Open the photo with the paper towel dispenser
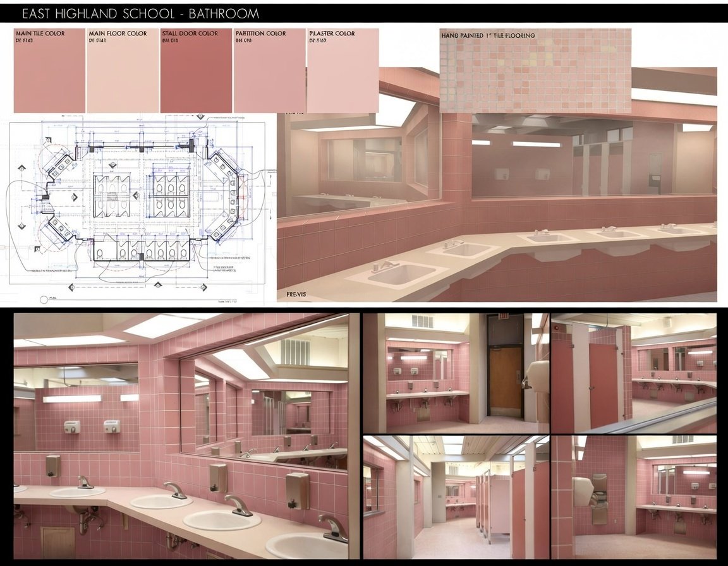This screenshot has width=728, height=566. point(634,497)
